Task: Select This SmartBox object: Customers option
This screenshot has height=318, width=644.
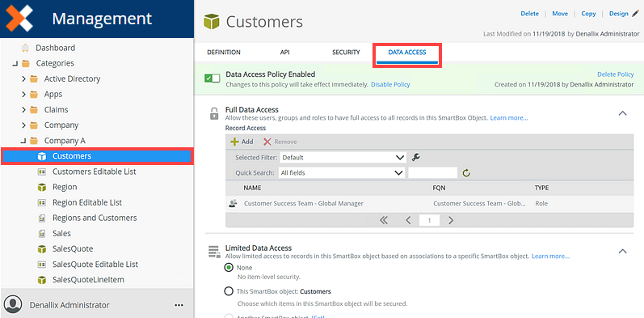Action: (229, 291)
